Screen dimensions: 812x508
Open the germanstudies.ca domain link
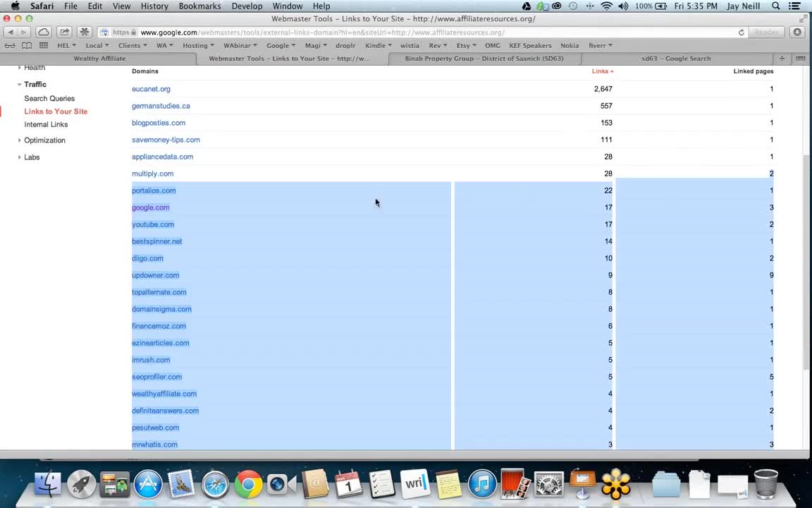tap(161, 106)
